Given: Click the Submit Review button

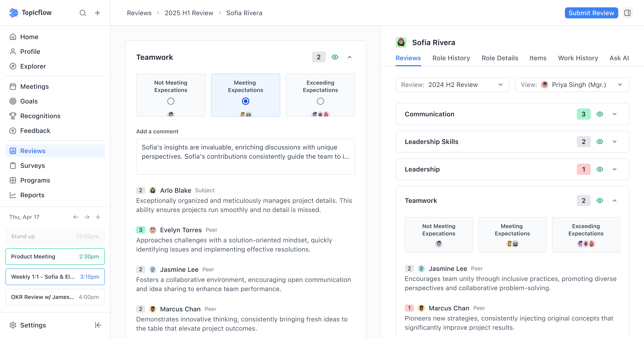Looking at the screenshot, I should coord(591,13).
